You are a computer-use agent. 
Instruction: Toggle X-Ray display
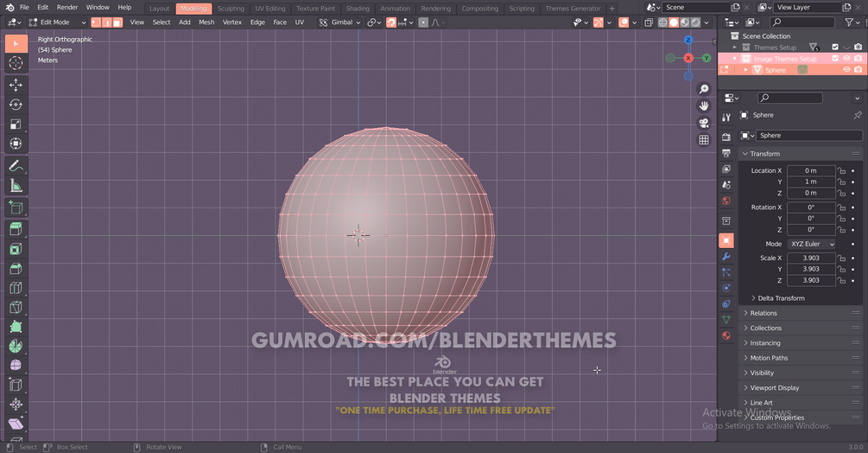[x=649, y=22]
